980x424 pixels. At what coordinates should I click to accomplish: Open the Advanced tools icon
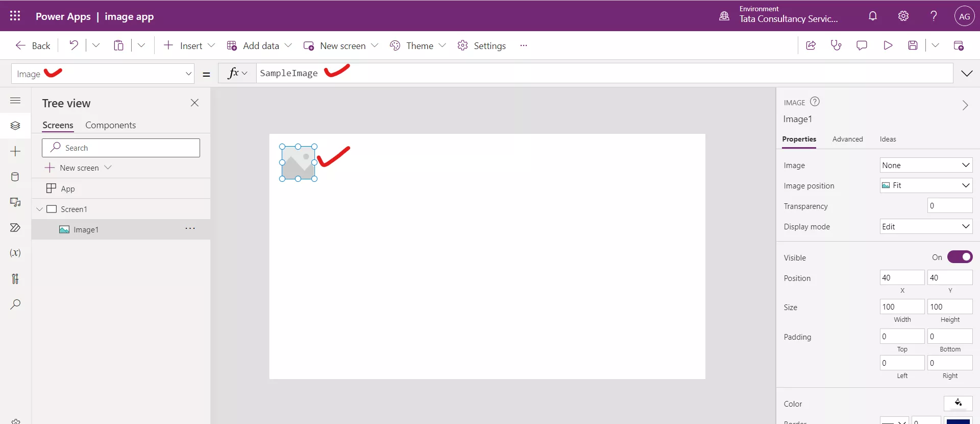15,278
